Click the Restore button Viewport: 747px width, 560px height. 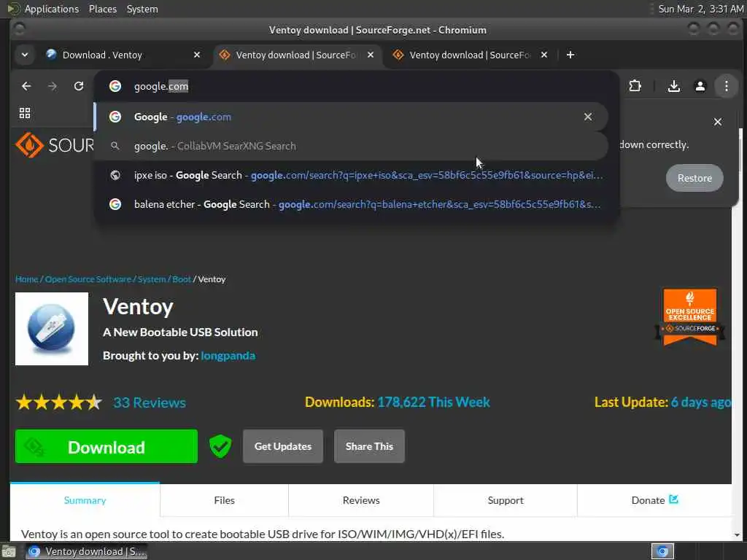pos(694,178)
